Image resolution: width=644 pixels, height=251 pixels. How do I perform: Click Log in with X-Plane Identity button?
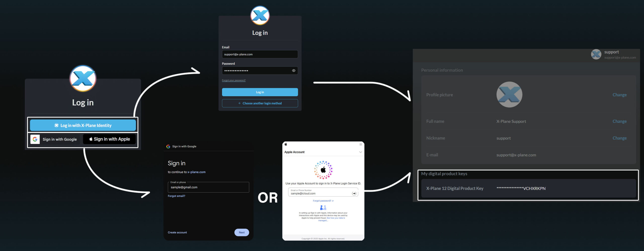[x=83, y=125]
